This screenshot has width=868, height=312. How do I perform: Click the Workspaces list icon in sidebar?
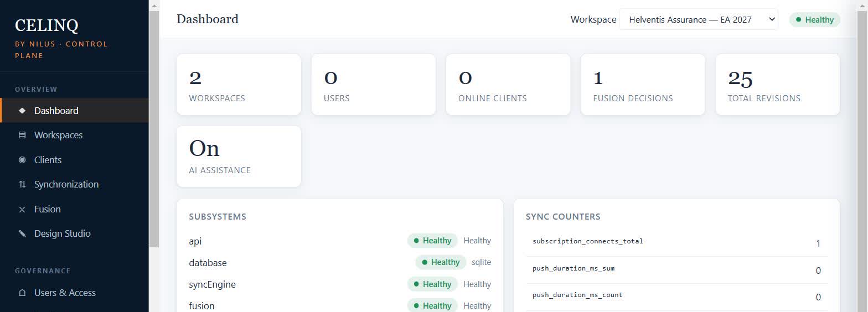22,135
